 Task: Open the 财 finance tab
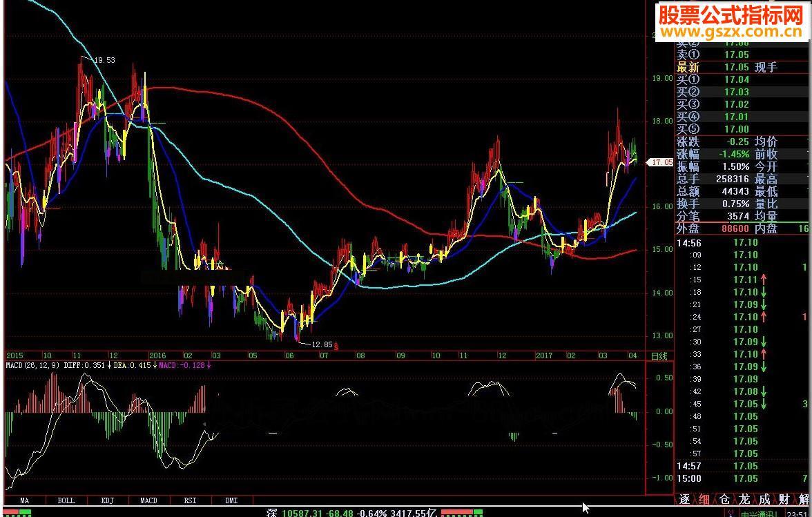click(x=784, y=500)
